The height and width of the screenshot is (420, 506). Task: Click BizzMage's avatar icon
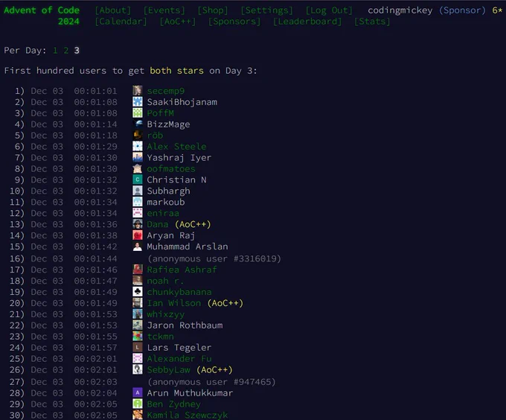pyautogui.click(x=138, y=124)
